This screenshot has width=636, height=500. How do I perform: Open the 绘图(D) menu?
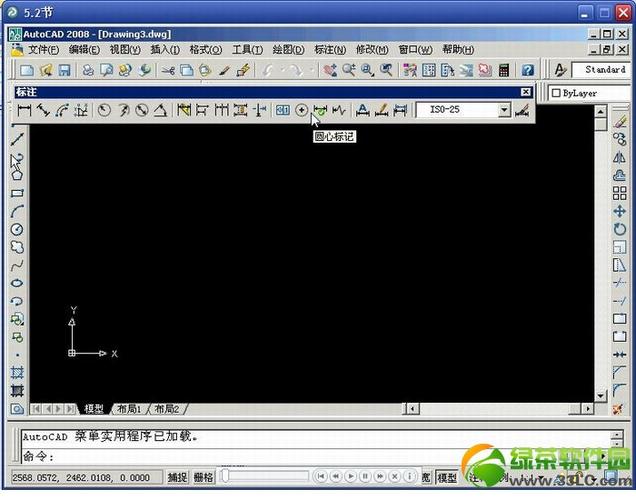pyautogui.click(x=288, y=50)
